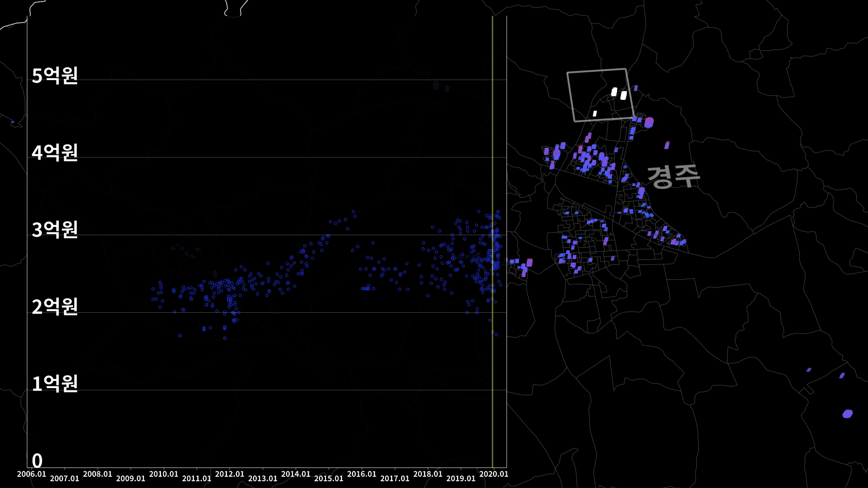This screenshot has height=488, width=868.
Task: Click the 5억원 price axis label
Action: pyautogui.click(x=55, y=75)
